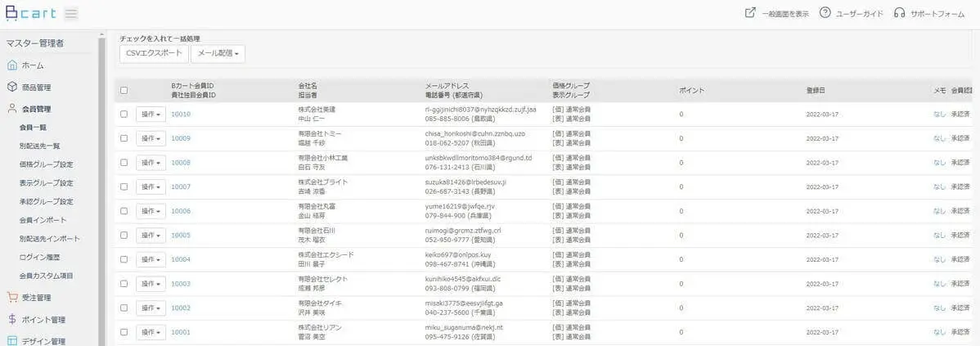Click company name 株式会社エクシード
980x346 pixels.
(326, 255)
